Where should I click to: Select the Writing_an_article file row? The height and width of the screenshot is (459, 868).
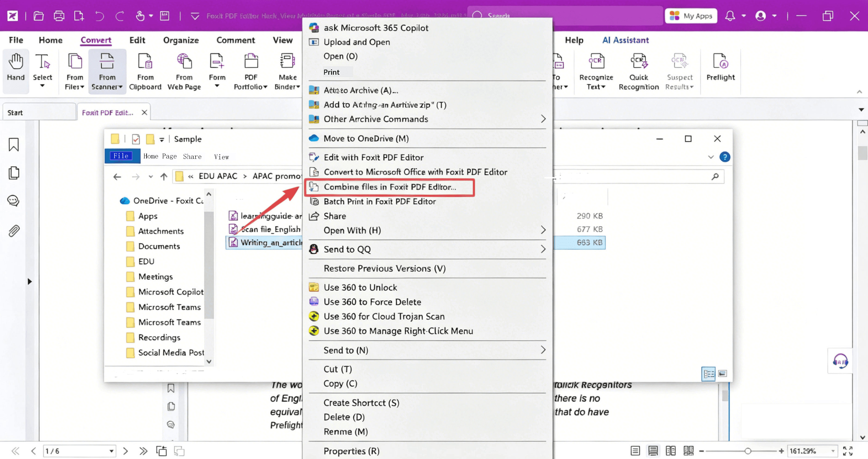[415, 243]
